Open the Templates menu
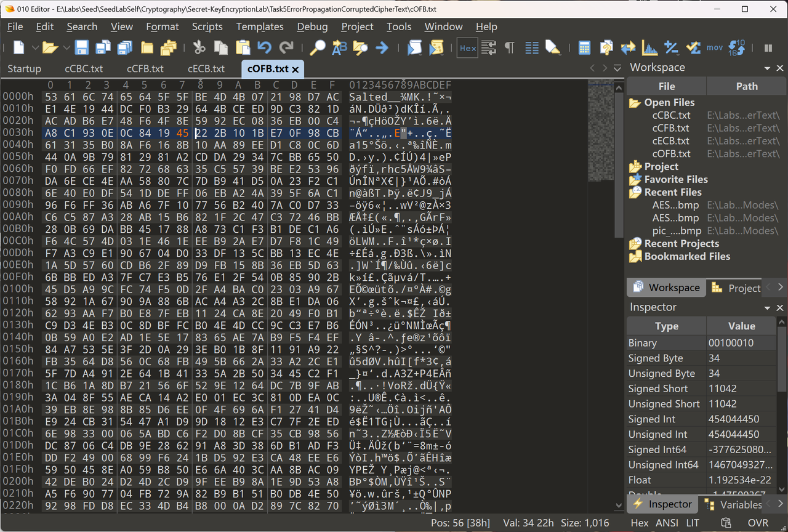Image resolution: width=788 pixels, height=532 pixels. 260,26
